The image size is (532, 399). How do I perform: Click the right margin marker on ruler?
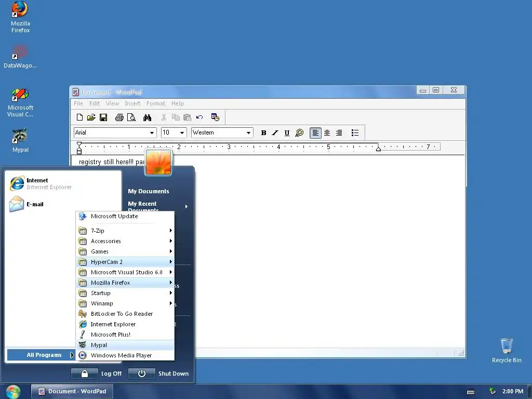378,148
